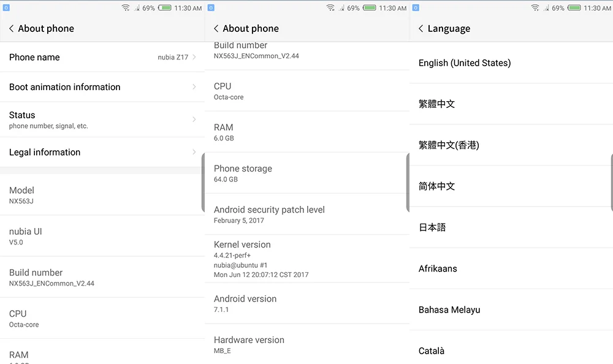
Task: Grab scrollbar on middle About phone screen
Action: coord(408,183)
